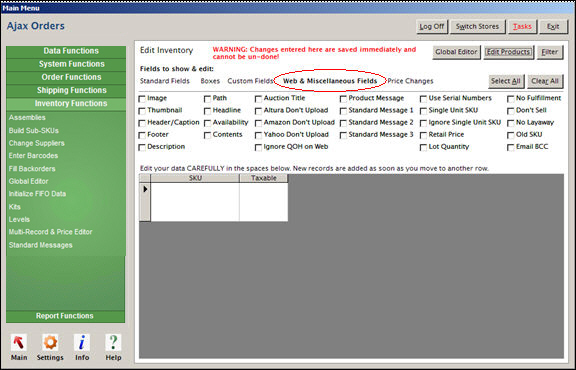Image resolution: width=576 pixels, height=370 pixels.
Task: Enable the Lot Quantity checkbox
Action: pyautogui.click(x=424, y=147)
